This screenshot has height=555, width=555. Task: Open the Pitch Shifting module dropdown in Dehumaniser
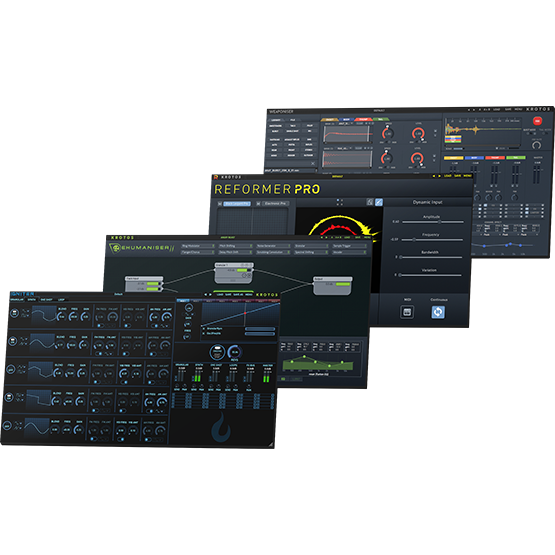(235, 246)
